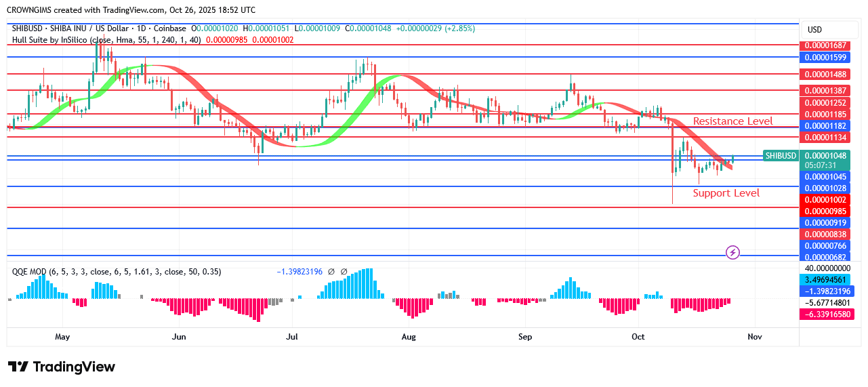Click the 0.00001134 red price axis label
This screenshot has height=387, width=868.
[824, 138]
